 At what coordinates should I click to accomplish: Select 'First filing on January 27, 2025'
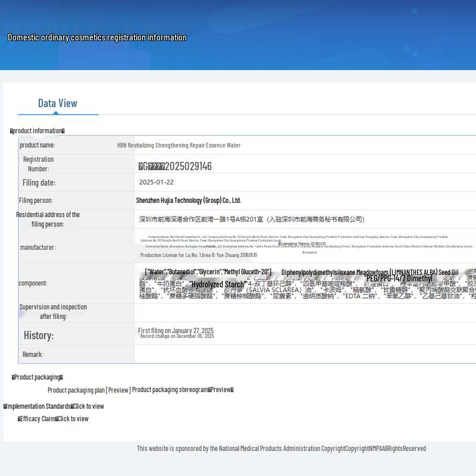[x=176, y=331]
